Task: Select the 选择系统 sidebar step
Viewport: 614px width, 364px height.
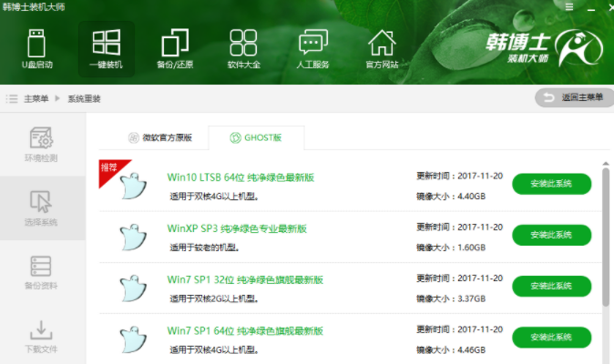Action: coord(41,208)
